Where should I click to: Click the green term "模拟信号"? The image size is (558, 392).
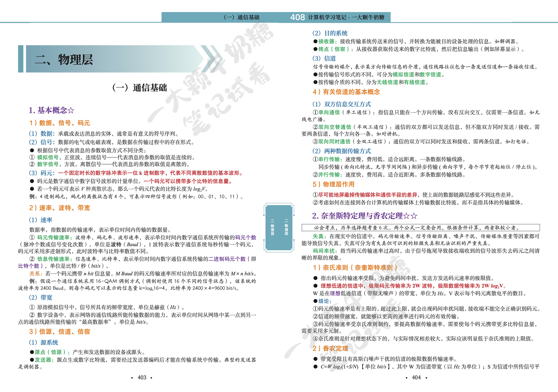click(48, 157)
